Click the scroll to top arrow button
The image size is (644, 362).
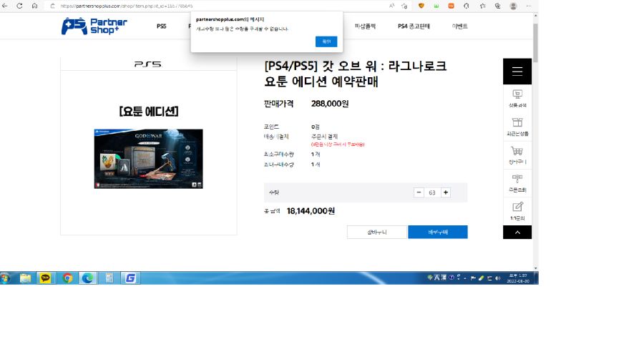(517, 233)
